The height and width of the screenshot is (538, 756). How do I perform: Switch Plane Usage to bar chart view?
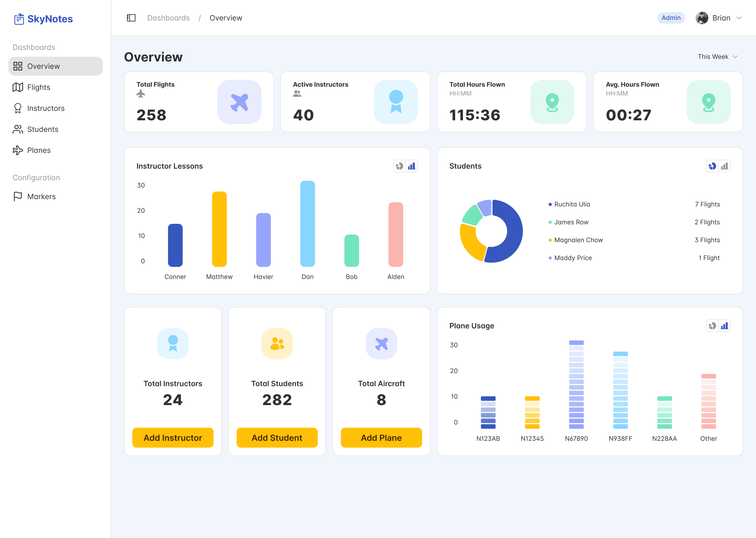(724, 326)
